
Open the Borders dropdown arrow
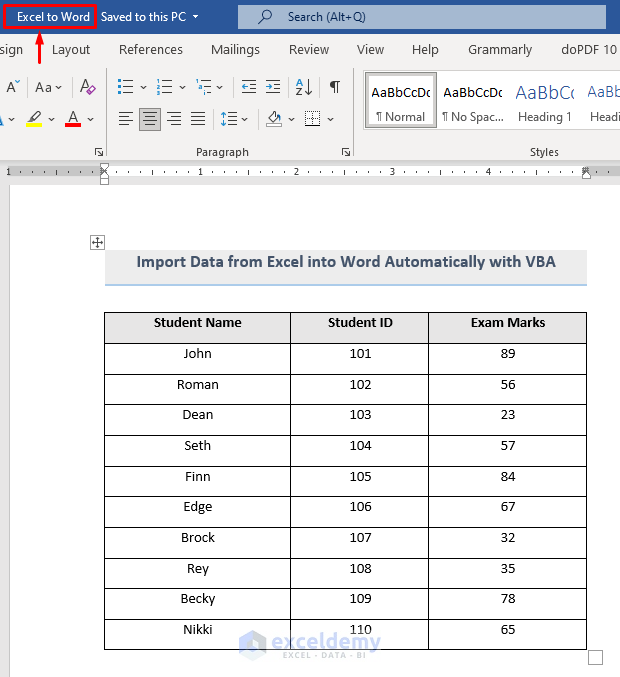331,119
